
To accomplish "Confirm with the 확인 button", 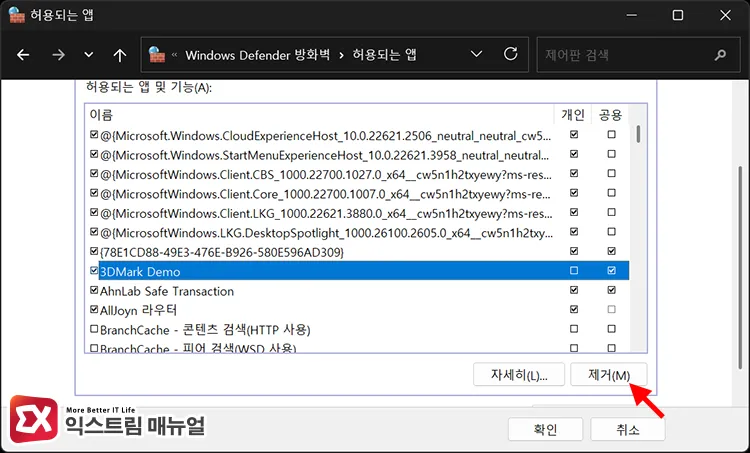I will [545, 429].
